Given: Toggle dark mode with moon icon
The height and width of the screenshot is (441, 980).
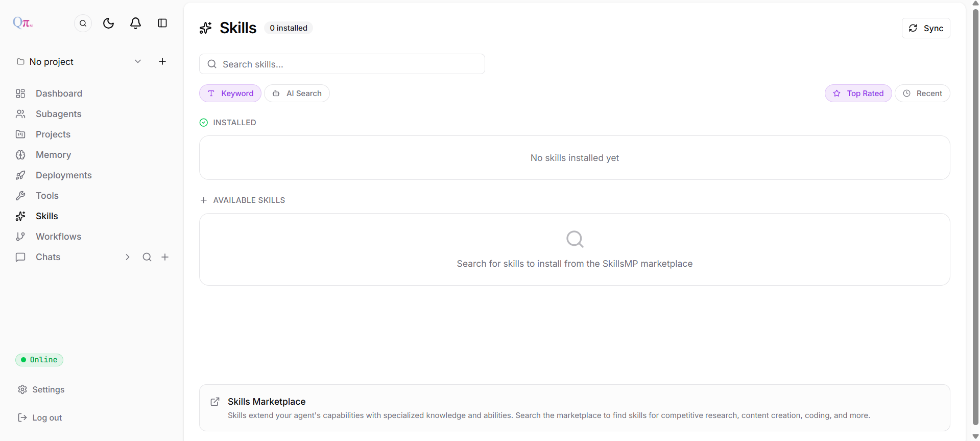Looking at the screenshot, I should 108,23.
